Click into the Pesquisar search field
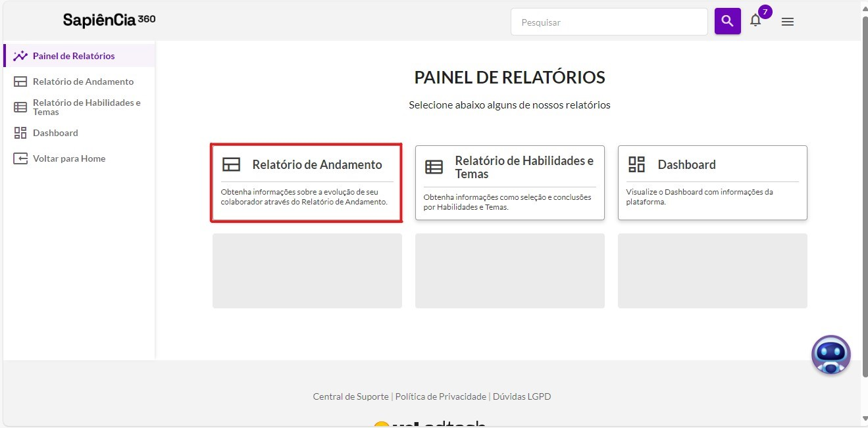This screenshot has height=428, width=868. (609, 22)
